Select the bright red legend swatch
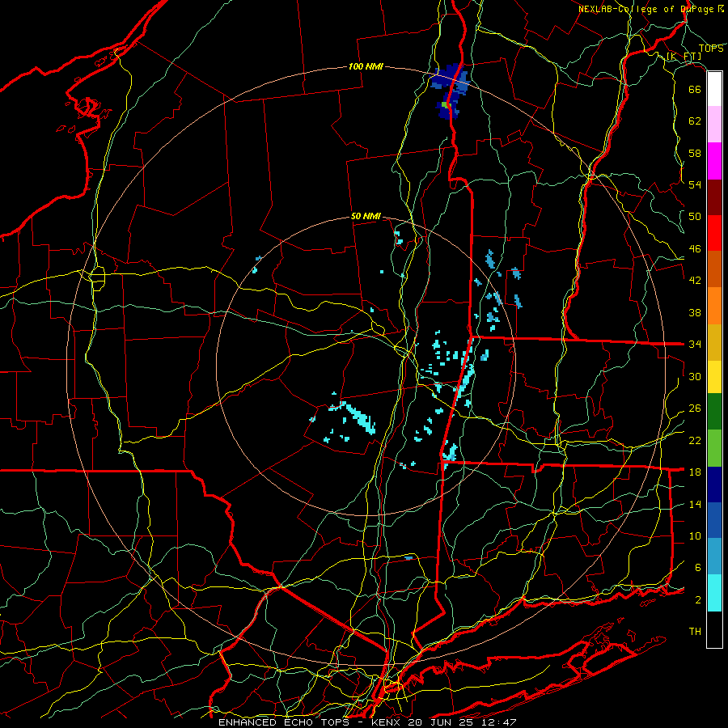Image resolution: width=728 pixels, height=728 pixels. point(714,233)
